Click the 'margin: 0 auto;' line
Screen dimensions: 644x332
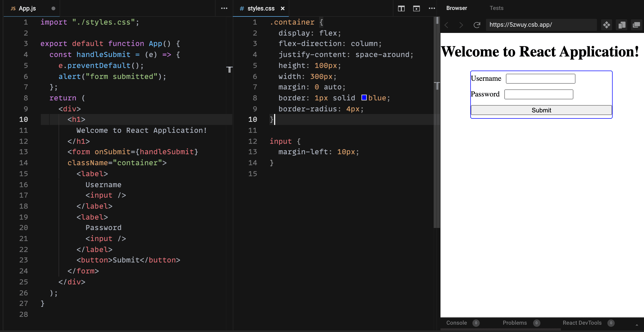312,87
